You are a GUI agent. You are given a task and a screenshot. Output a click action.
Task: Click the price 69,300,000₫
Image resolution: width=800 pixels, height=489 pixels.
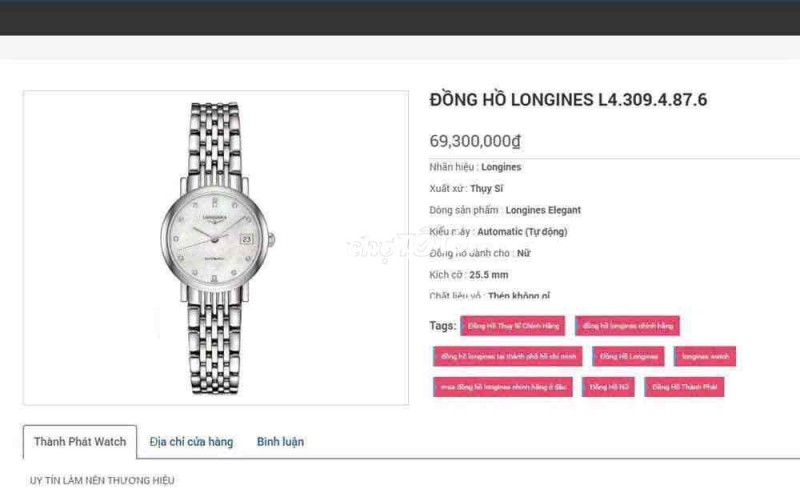475,141
